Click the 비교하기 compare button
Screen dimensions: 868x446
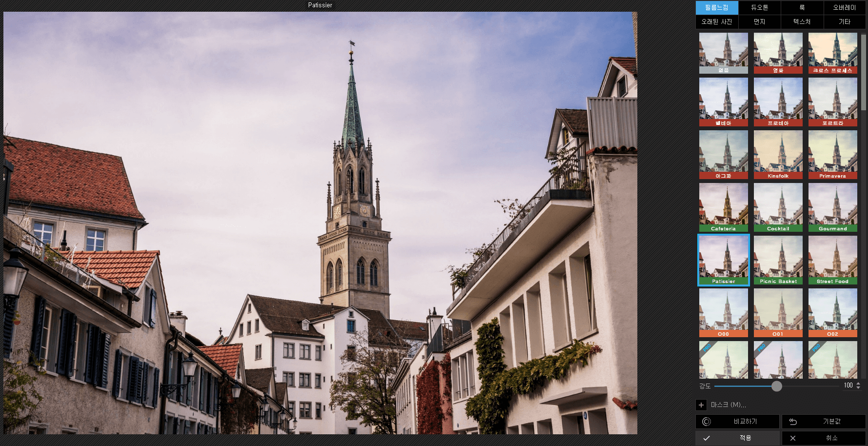pos(737,422)
